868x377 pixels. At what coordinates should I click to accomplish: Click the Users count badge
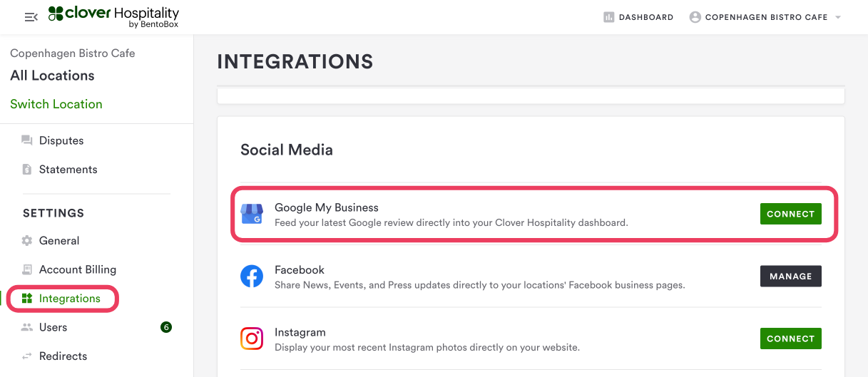tap(166, 327)
